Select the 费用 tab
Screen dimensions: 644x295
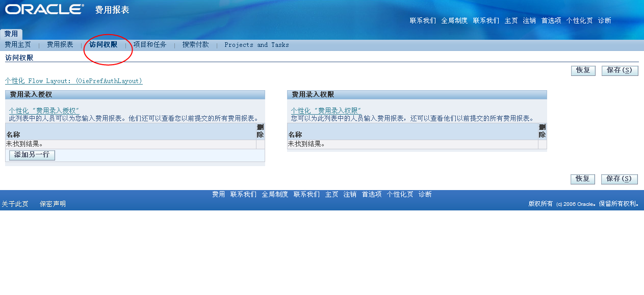11,34
